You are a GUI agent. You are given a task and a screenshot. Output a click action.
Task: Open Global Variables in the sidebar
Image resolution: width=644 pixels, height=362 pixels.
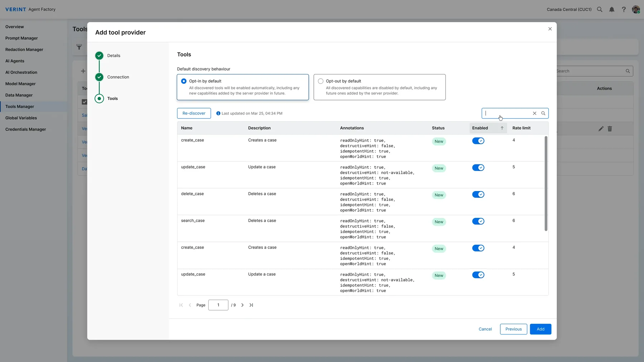[x=21, y=118]
